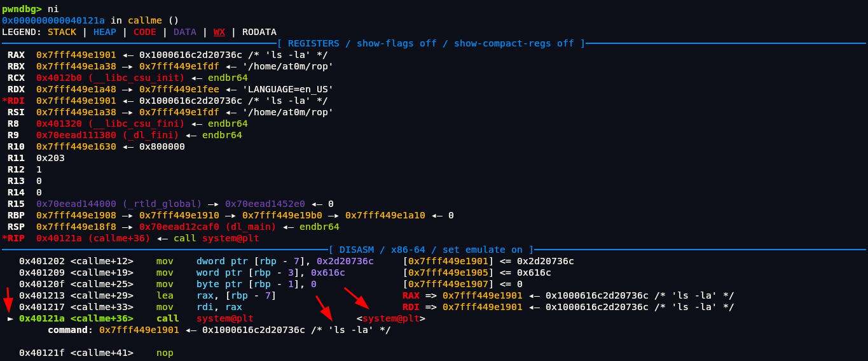Click the system@plt call target in angle brackets
Screen dimensions: 868x361
(x=391, y=318)
